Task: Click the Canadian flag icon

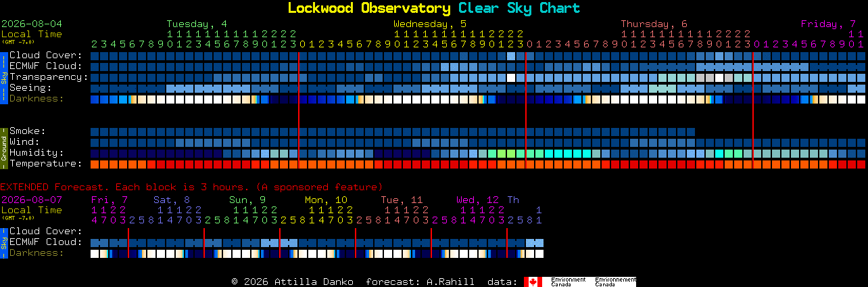Action: tap(533, 282)
